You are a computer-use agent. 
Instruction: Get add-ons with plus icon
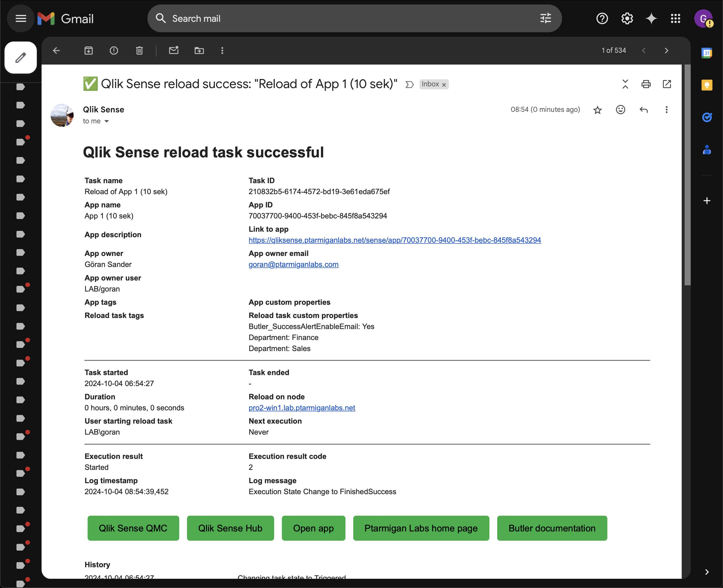[x=707, y=201]
